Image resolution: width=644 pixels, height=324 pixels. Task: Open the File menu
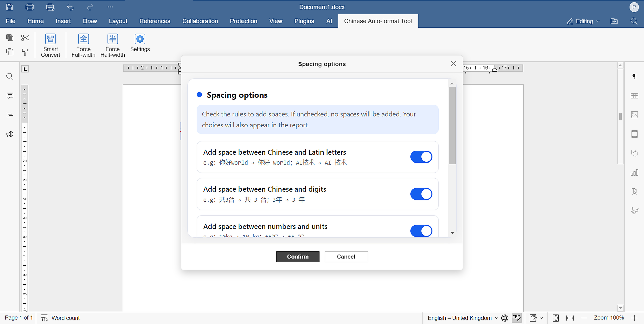[x=10, y=21]
